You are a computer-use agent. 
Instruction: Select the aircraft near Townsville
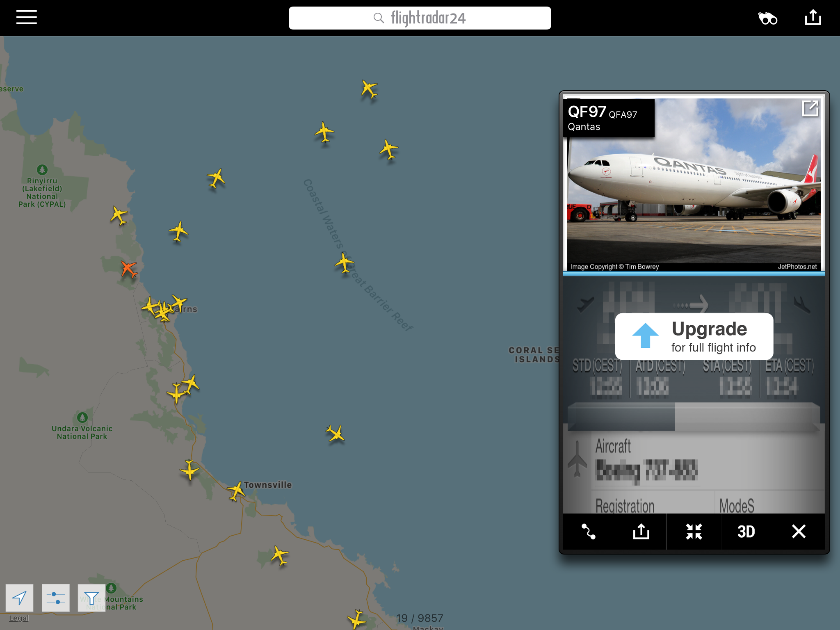pyautogui.click(x=236, y=491)
